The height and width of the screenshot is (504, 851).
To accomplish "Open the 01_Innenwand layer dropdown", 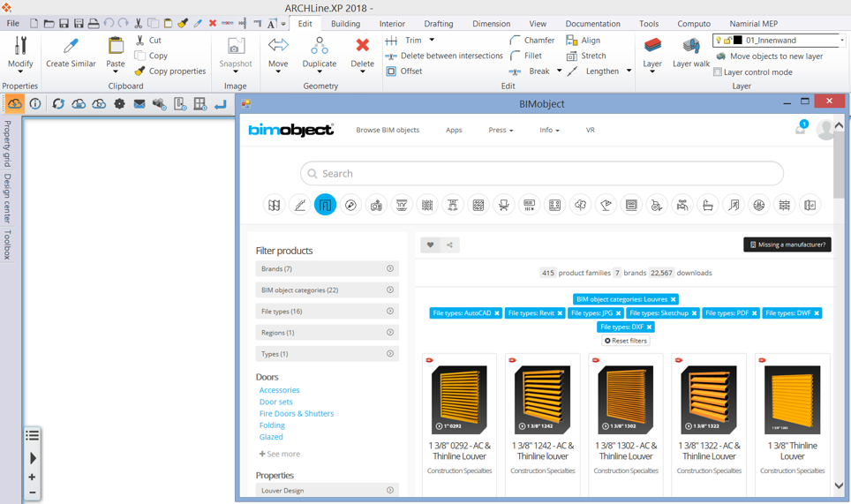I will [842, 40].
